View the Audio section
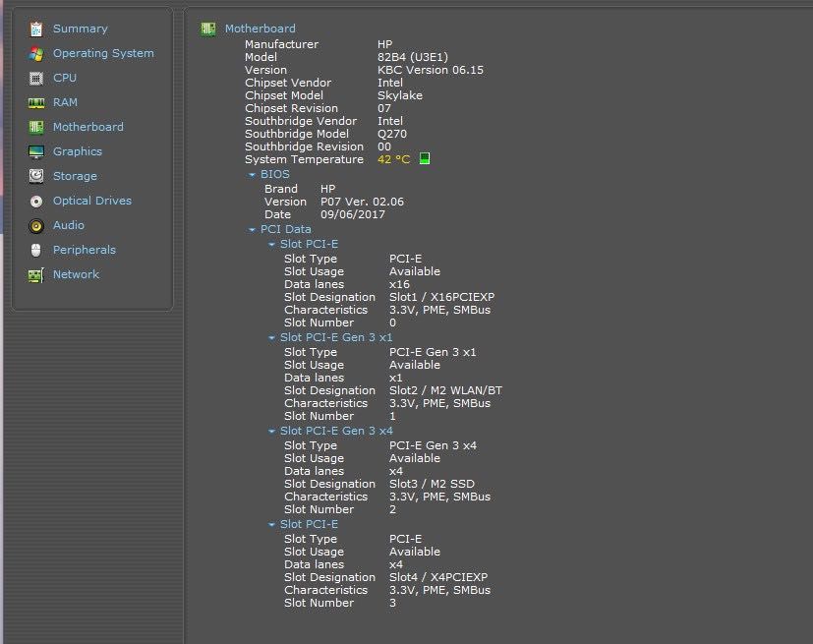The image size is (813, 644). point(69,225)
